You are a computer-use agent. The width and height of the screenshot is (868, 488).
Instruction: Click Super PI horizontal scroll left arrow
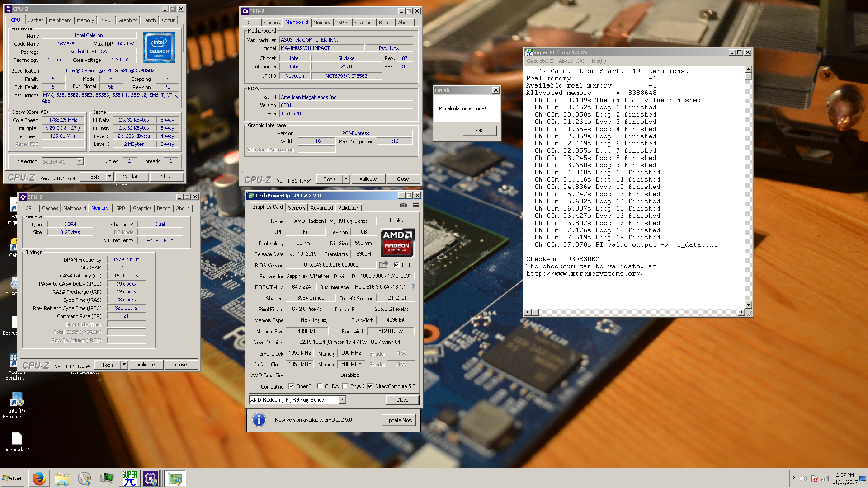528,312
